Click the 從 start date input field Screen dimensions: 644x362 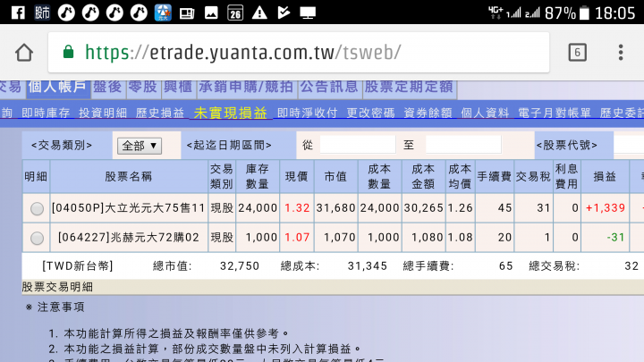pyautogui.click(x=357, y=145)
